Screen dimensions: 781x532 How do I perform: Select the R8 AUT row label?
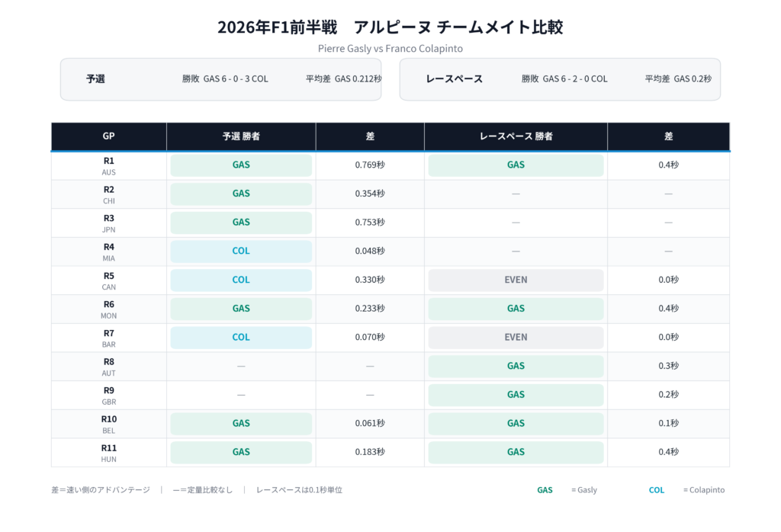coord(108,367)
